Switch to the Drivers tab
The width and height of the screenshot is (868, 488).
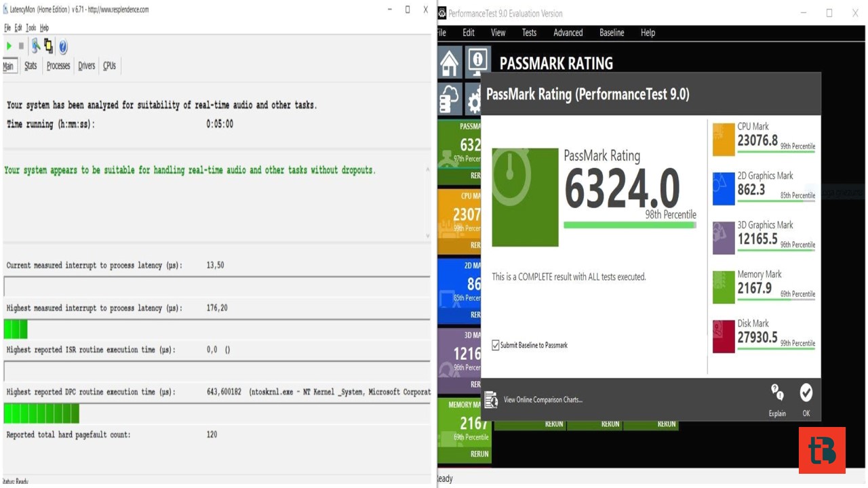click(x=87, y=66)
